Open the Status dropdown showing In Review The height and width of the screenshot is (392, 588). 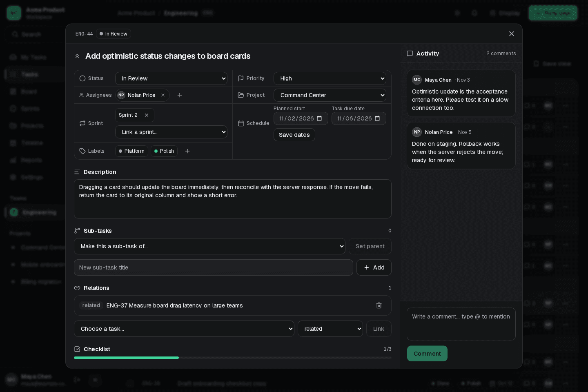[x=171, y=78]
